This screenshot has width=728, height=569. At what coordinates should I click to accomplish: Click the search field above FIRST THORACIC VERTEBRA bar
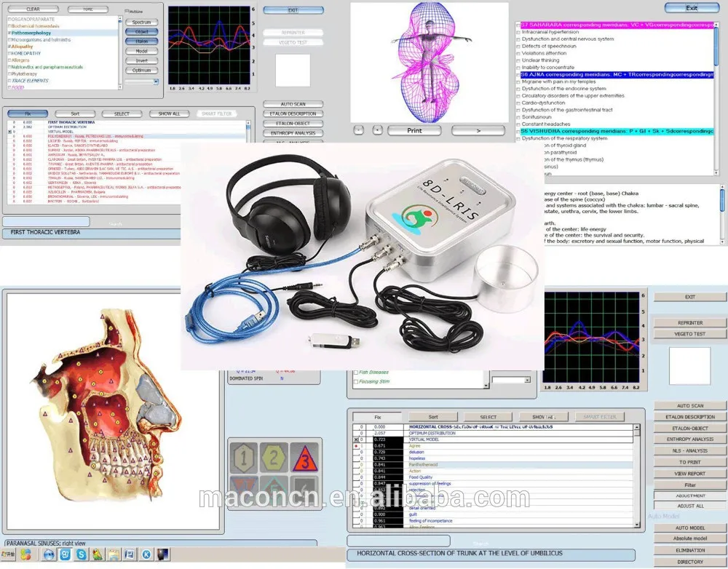point(46,222)
